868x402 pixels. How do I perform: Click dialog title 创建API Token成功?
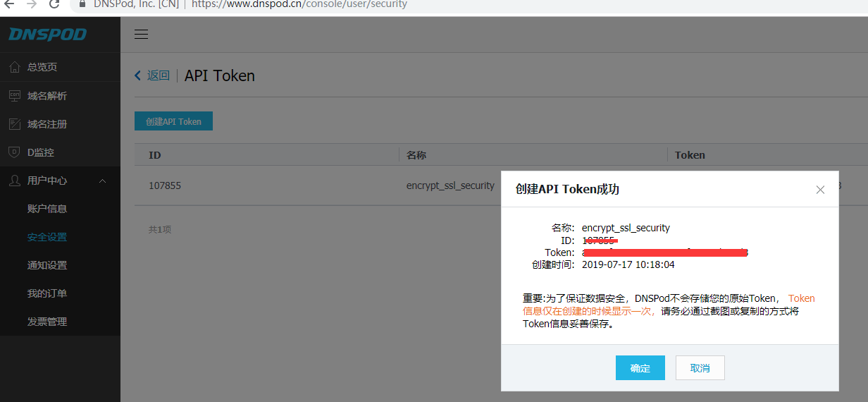tap(568, 189)
